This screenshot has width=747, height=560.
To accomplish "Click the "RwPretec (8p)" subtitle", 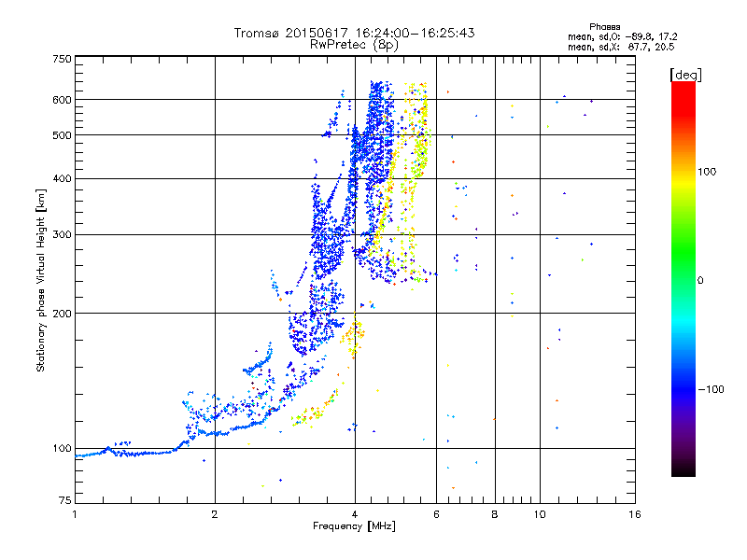I will (354, 45).
